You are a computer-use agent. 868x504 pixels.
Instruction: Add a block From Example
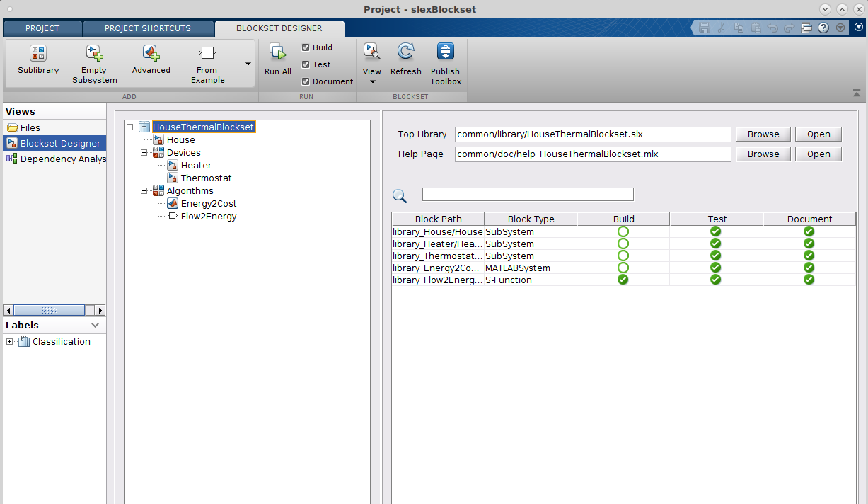(207, 54)
